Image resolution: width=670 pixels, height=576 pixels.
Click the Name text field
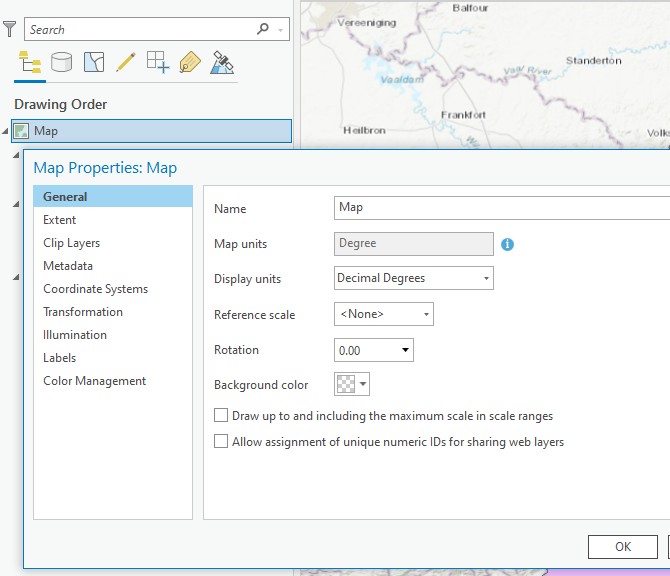click(502, 208)
